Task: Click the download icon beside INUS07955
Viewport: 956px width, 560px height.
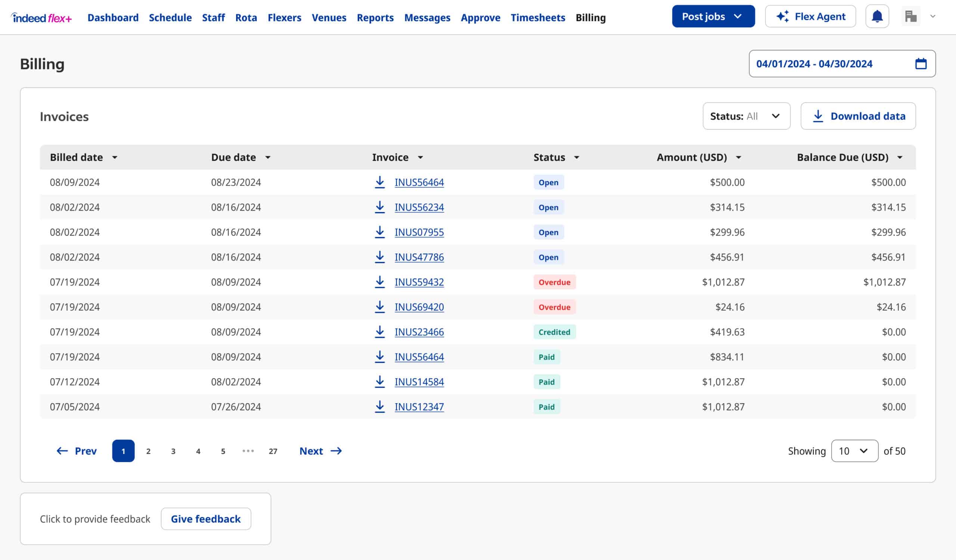Action: click(380, 233)
